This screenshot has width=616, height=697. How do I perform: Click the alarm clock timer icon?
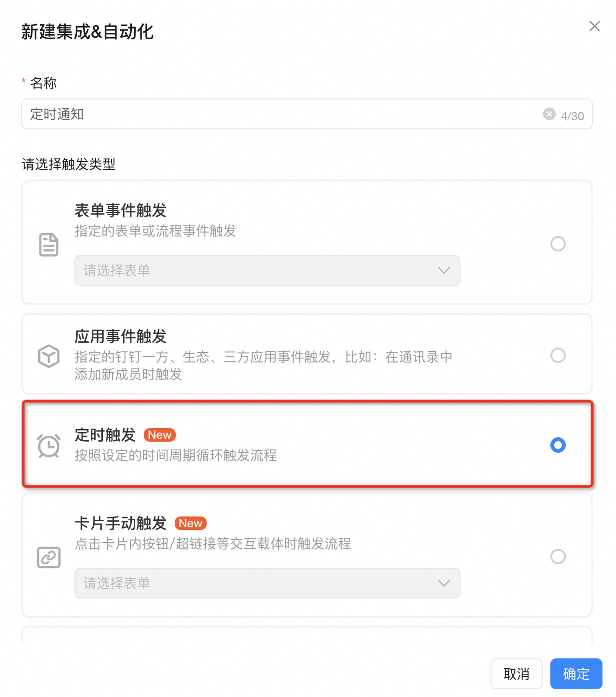point(49,446)
